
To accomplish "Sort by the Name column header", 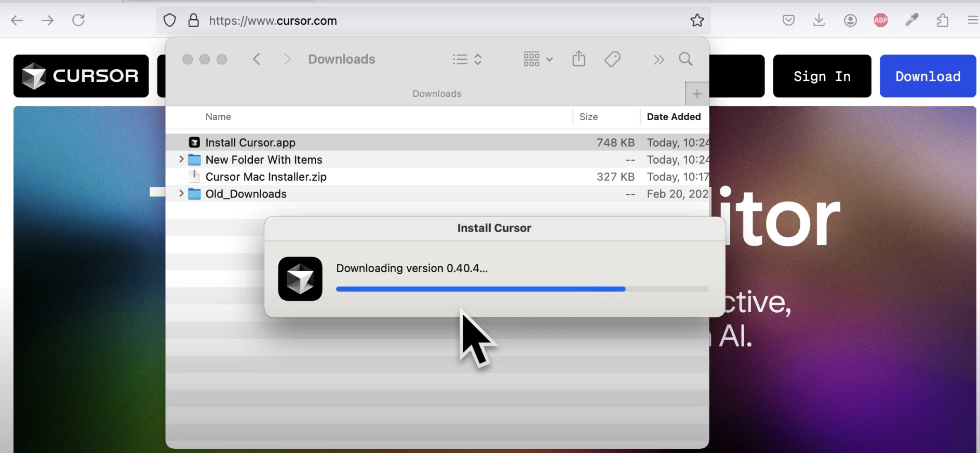I will (218, 117).
